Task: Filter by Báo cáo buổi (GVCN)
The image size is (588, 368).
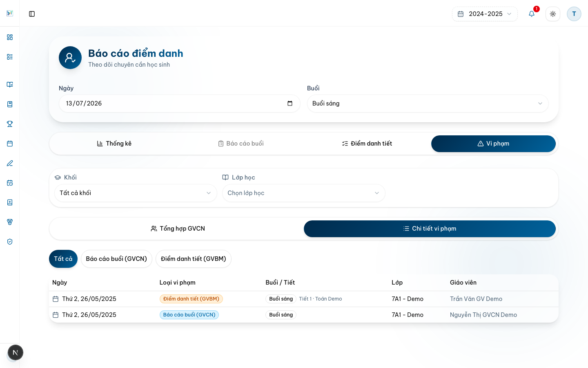Action: pyautogui.click(x=116, y=259)
